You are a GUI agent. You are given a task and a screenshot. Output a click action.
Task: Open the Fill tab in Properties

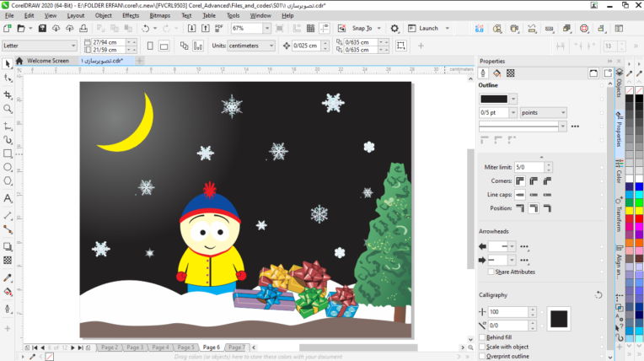pos(496,73)
